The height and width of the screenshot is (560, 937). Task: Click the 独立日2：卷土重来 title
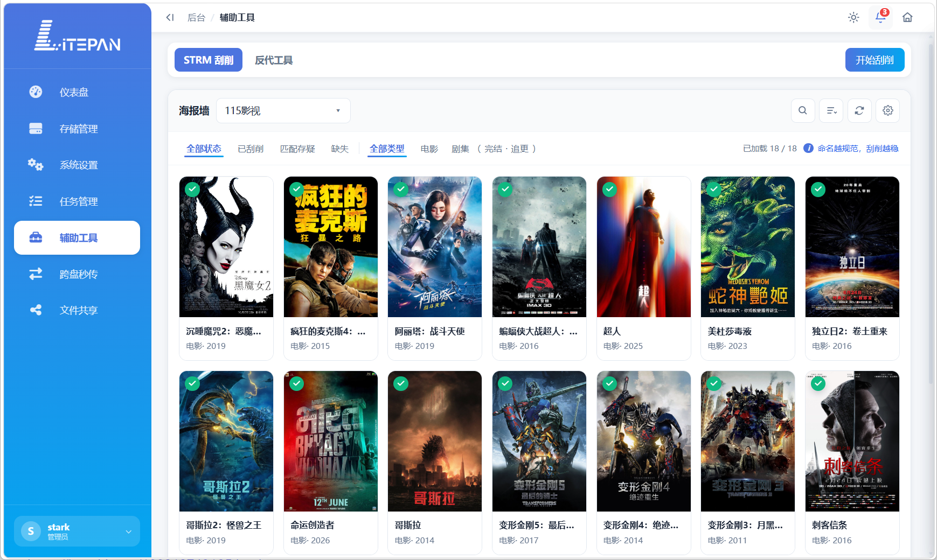coord(850,331)
